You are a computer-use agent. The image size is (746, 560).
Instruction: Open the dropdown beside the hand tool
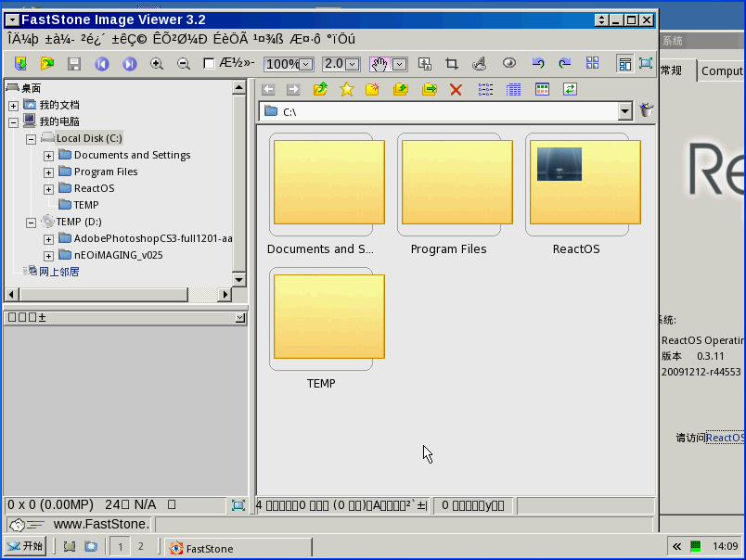(x=399, y=64)
